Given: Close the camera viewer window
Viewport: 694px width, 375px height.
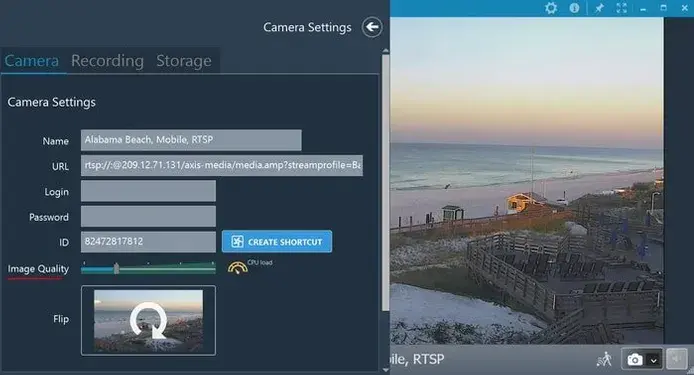Looking at the screenshot, I should click(x=684, y=8).
